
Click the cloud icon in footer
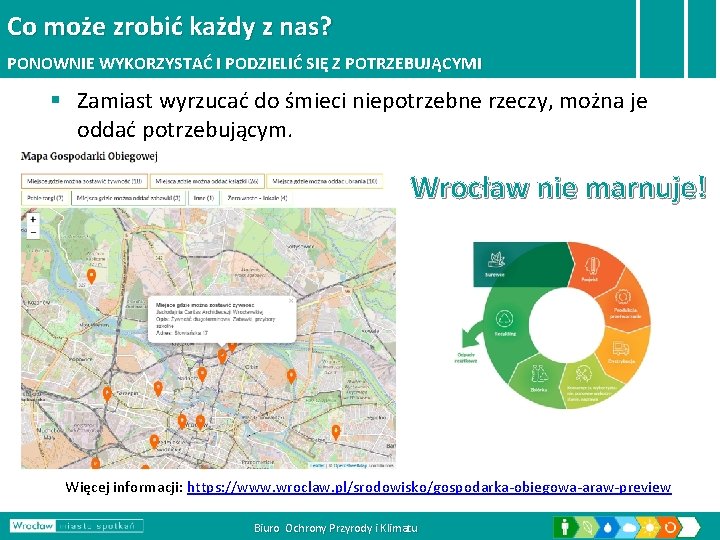click(x=629, y=527)
